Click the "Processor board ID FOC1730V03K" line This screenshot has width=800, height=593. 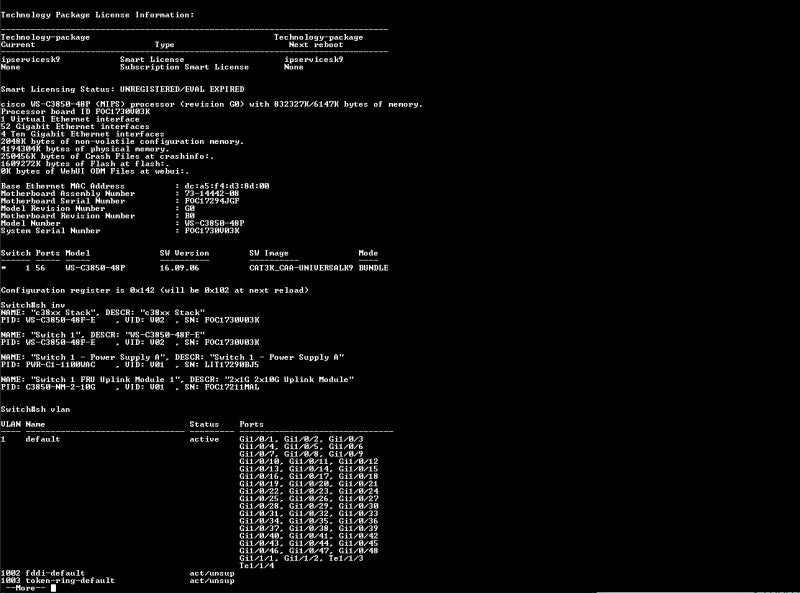click(x=76, y=112)
